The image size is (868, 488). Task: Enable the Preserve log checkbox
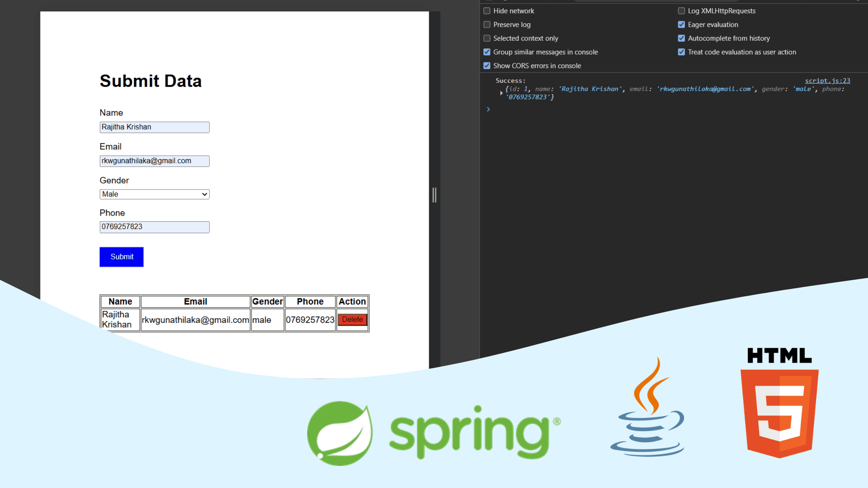pos(487,25)
